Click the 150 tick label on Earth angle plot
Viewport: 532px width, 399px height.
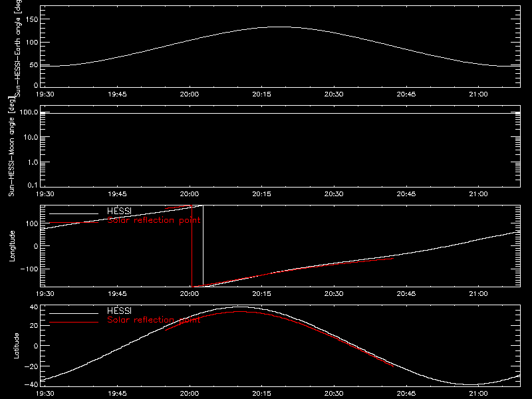pos(32,20)
